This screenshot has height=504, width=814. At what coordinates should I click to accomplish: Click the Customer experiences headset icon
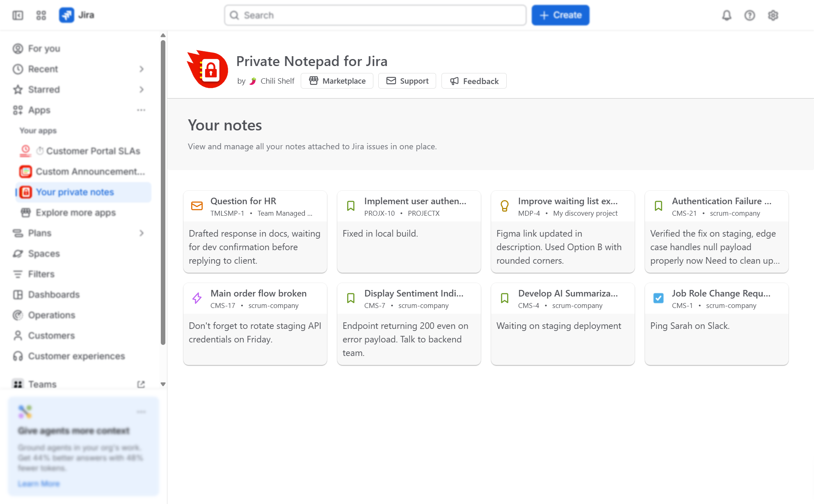click(x=18, y=356)
